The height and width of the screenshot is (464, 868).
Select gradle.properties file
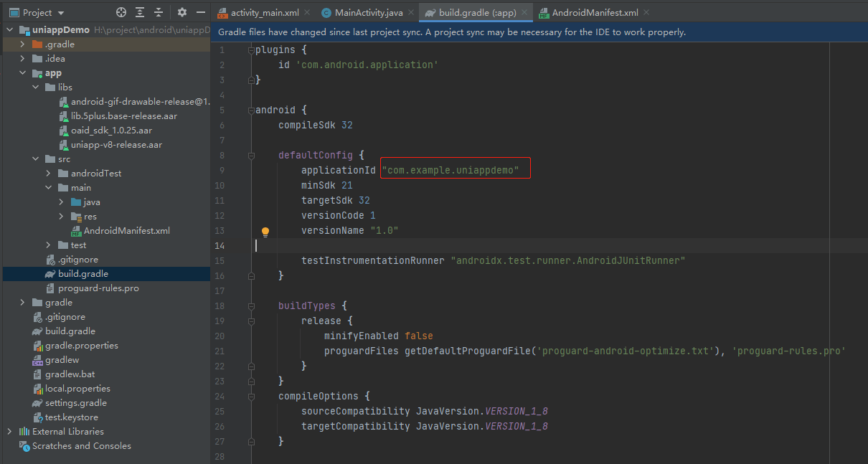(76, 346)
